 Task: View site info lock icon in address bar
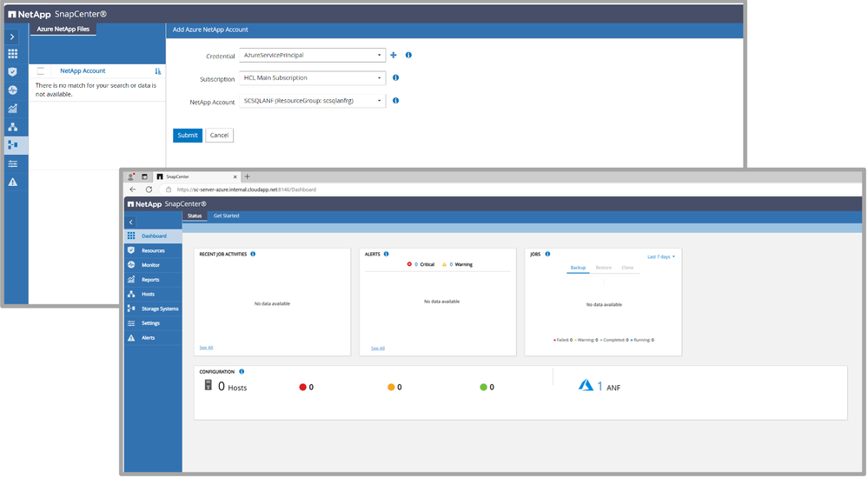[x=169, y=189]
